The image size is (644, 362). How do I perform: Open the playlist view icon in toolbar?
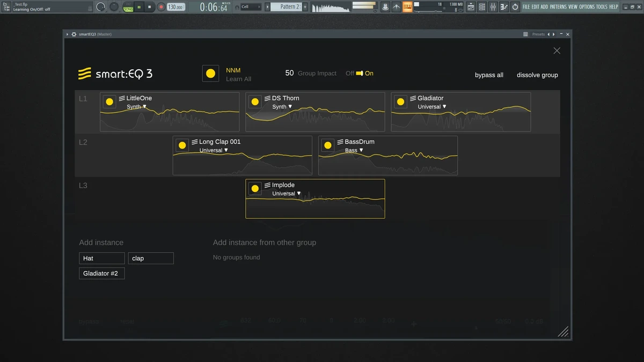[x=471, y=7]
